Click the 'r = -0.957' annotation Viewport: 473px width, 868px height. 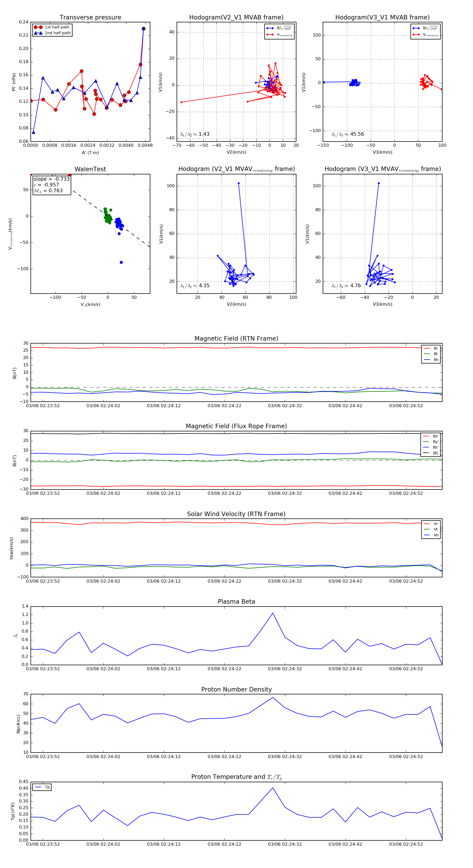click(47, 185)
